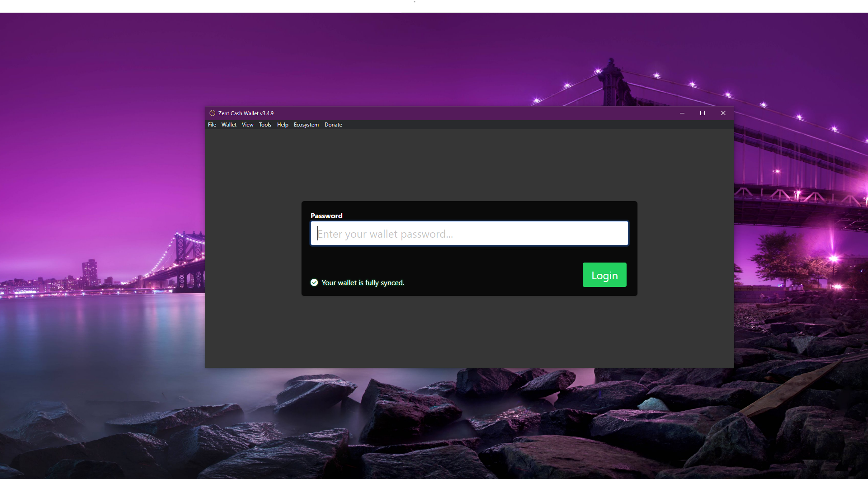Click the 'Zent Cash Wallet v3.4.9' title text

pyautogui.click(x=246, y=113)
